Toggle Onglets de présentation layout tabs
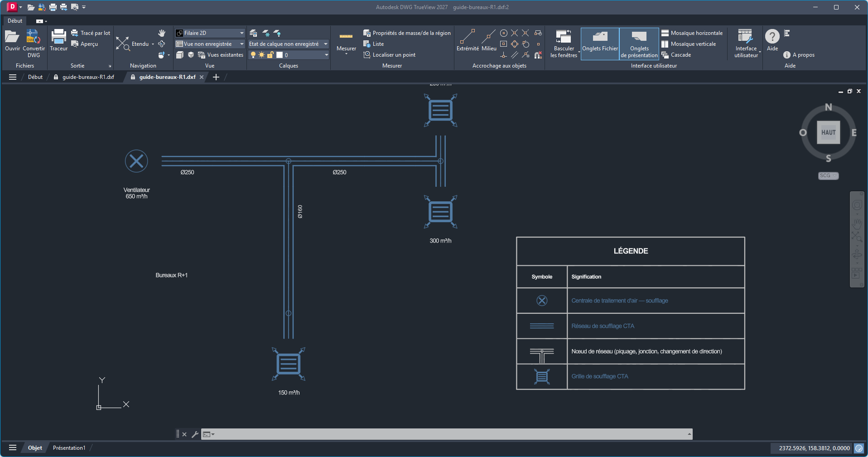 (x=639, y=44)
